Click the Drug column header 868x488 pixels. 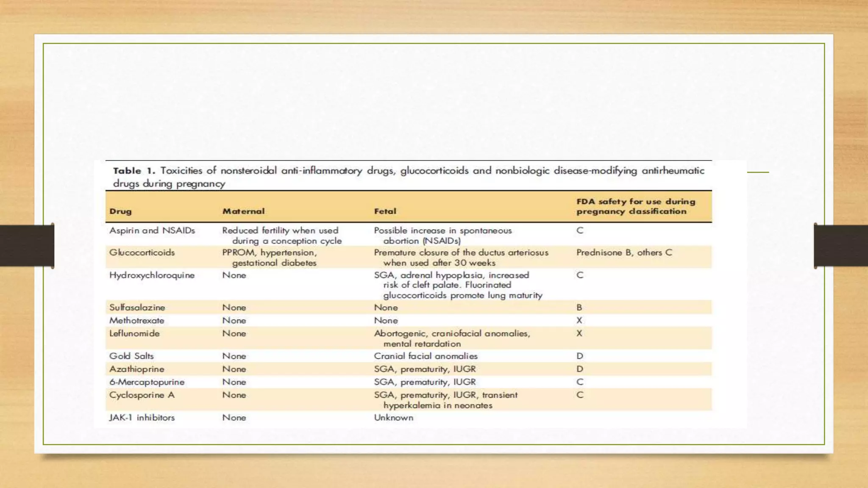(x=120, y=211)
